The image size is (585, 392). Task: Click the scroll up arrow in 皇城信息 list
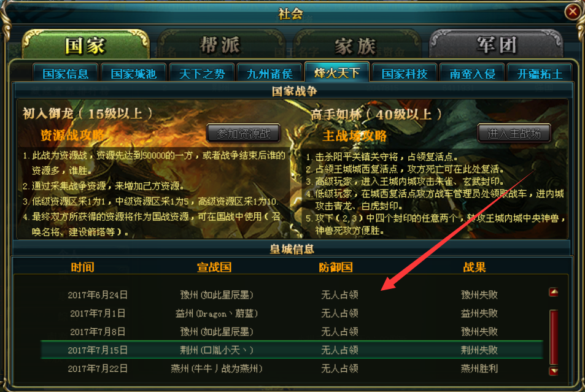554,292
